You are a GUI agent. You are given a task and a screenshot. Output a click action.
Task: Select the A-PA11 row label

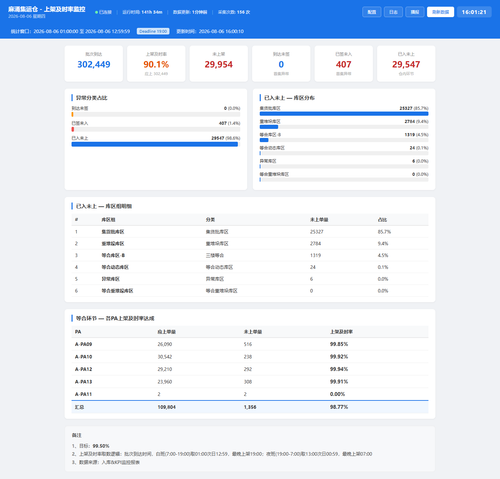(x=83, y=394)
